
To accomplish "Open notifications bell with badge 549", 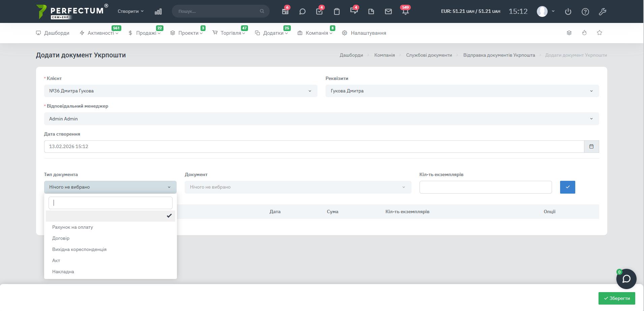I will tap(405, 11).
